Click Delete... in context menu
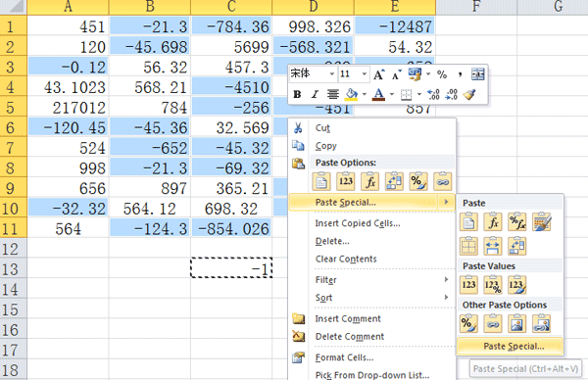This screenshot has width=588, height=380. click(332, 241)
